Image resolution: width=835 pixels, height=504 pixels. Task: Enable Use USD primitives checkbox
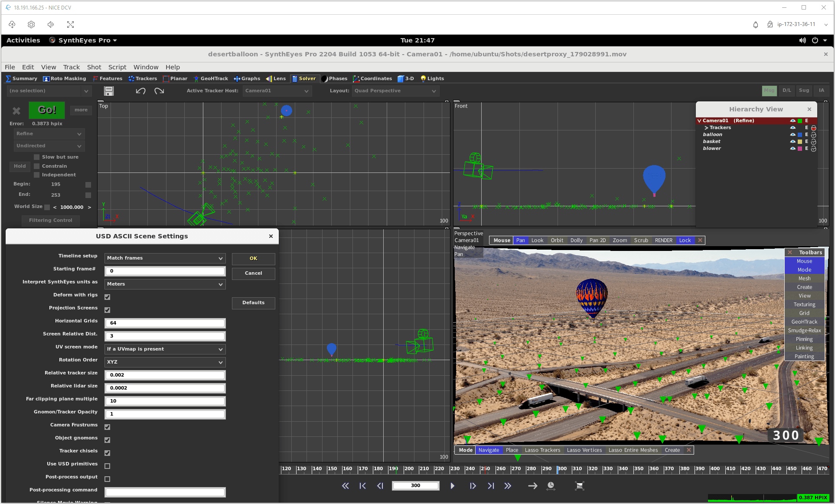pos(108,466)
